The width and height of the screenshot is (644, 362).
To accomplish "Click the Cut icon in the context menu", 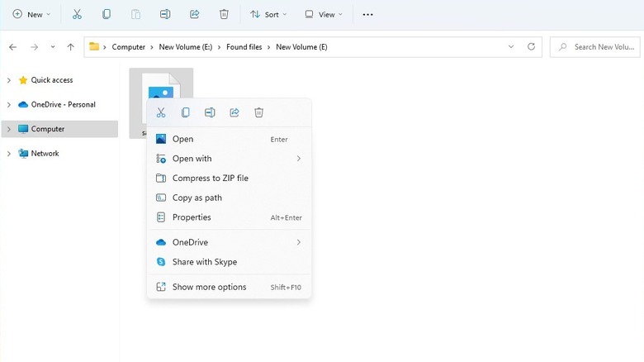I will 161,112.
